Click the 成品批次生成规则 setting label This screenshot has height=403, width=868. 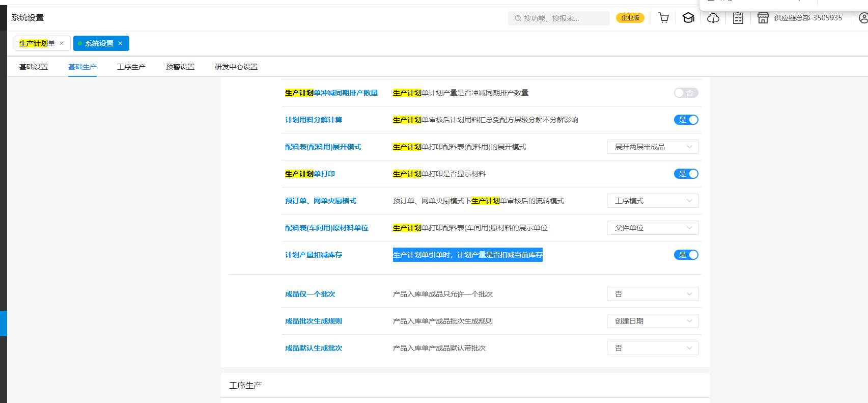[314, 321]
